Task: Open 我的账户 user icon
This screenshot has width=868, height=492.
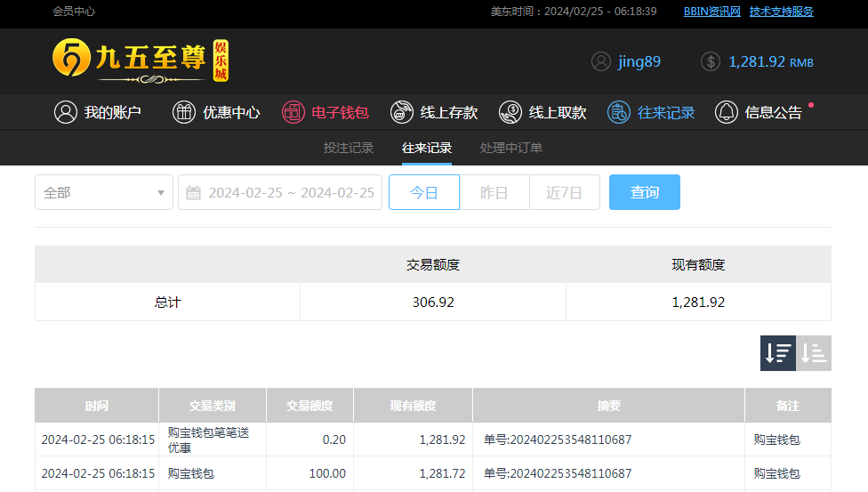Action: point(66,112)
